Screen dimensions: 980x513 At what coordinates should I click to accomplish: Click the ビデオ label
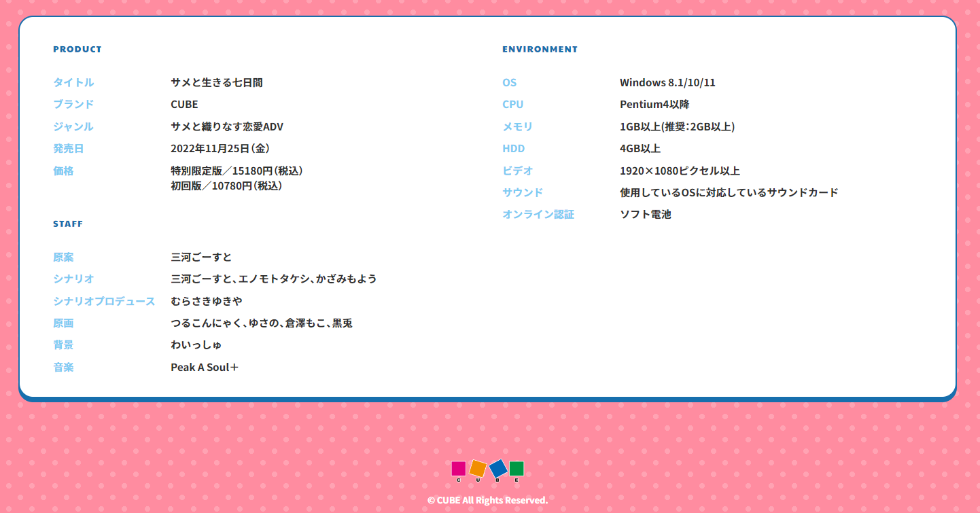click(x=518, y=171)
